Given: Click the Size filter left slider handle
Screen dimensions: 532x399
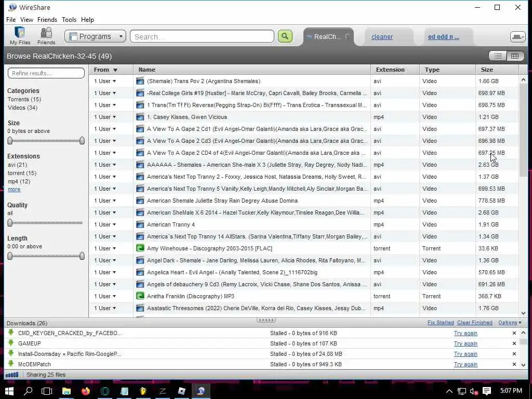Looking at the screenshot, I should coord(10,140).
